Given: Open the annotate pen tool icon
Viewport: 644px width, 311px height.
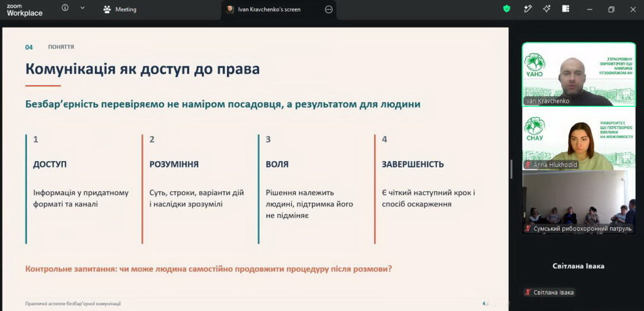Looking at the screenshot, I should pos(528,9).
